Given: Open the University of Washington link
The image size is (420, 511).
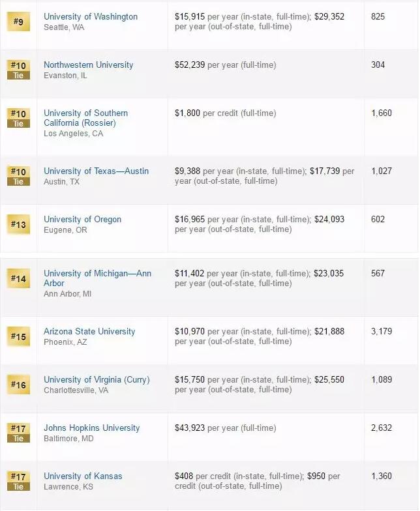Looking at the screenshot, I should pos(91,17).
